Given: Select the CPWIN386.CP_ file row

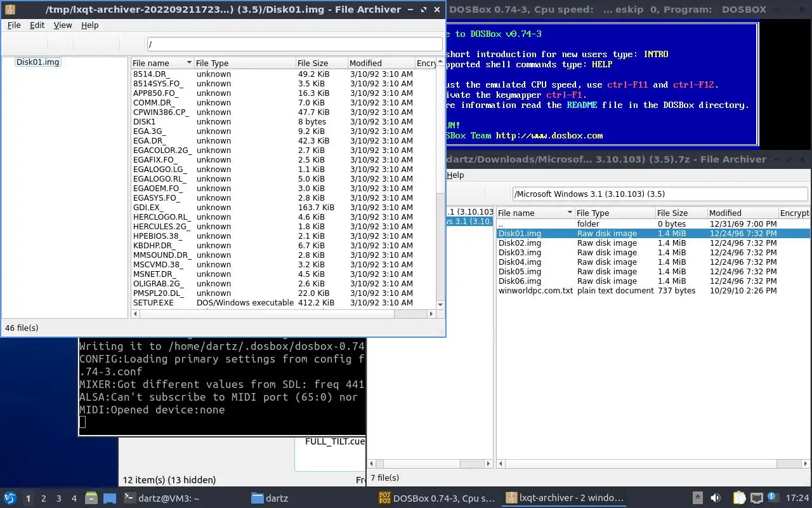Looking at the screenshot, I should click(x=283, y=112).
